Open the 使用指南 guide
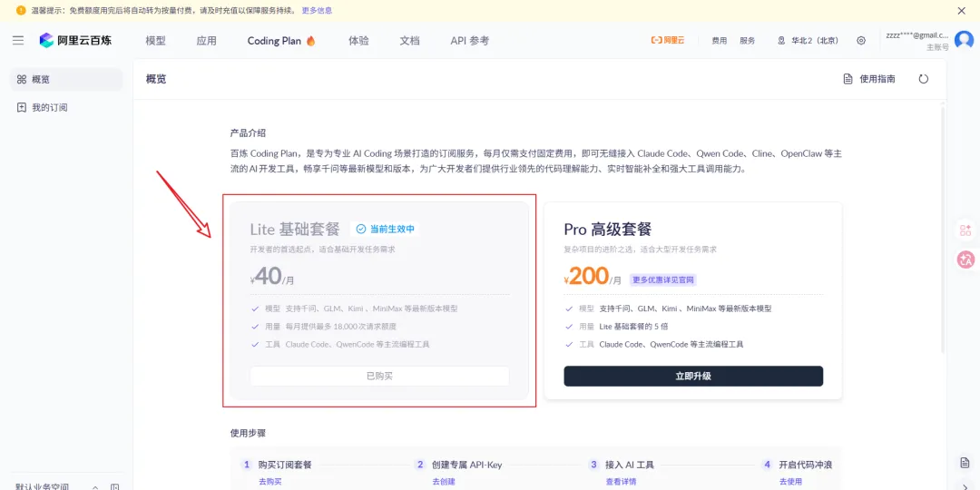The image size is (980, 490). (x=869, y=79)
